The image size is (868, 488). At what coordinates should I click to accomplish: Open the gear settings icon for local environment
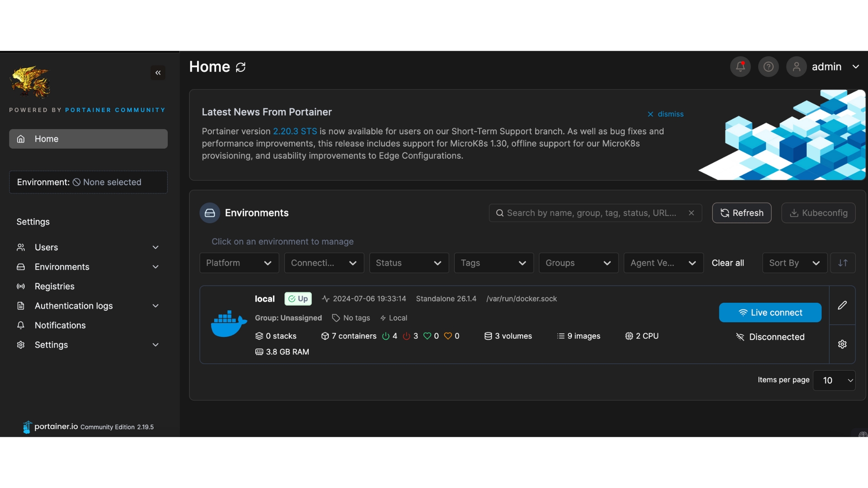pyautogui.click(x=842, y=344)
